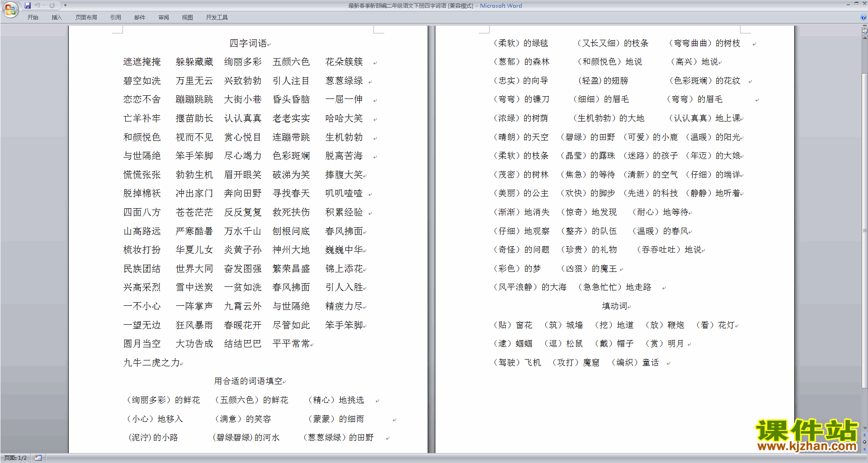The width and height of the screenshot is (868, 463).
Task: Open Customize Quick Access Toolbar dropdown
Action: tap(66, 5)
